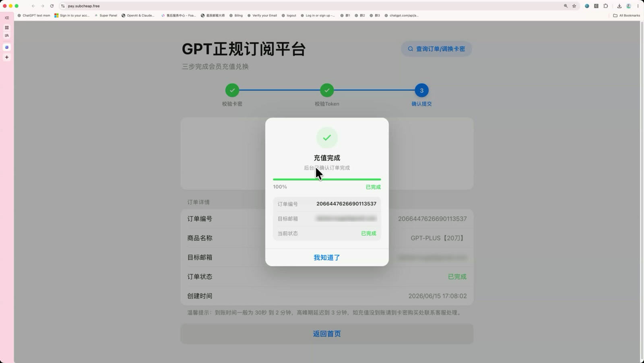The height and width of the screenshot is (363, 644).
Task: Open the Log in or sign up bookmark
Action: point(318,15)
